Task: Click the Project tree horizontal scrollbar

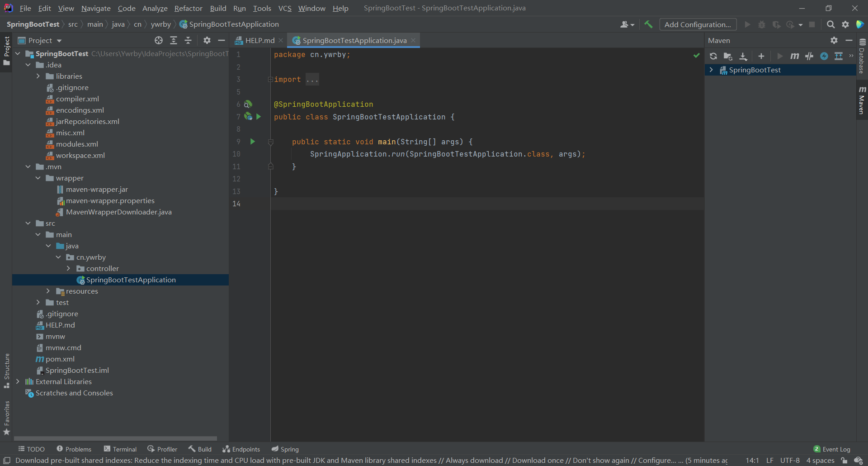Action: [115, 438]
